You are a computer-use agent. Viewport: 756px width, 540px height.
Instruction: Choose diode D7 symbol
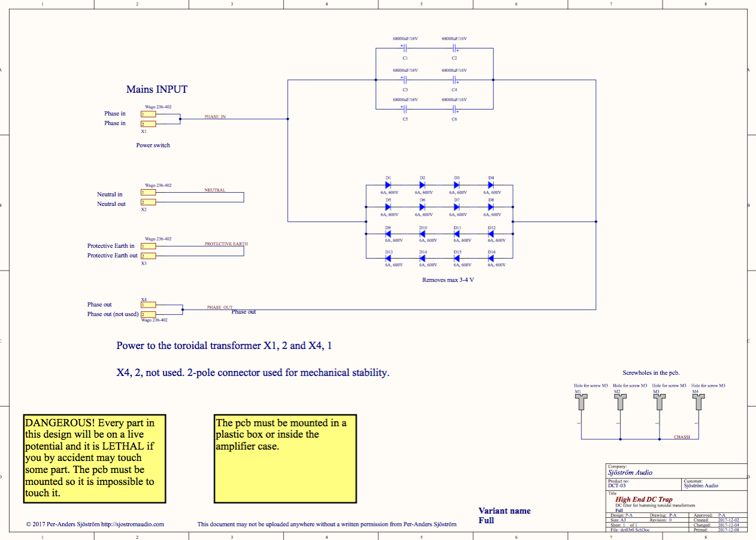457,207
